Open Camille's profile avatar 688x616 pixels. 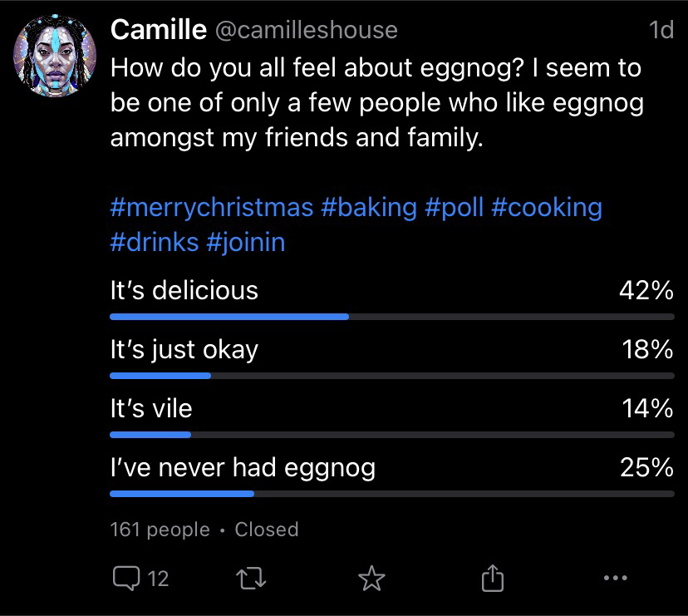pyautogui.click(x=55, y=56)
